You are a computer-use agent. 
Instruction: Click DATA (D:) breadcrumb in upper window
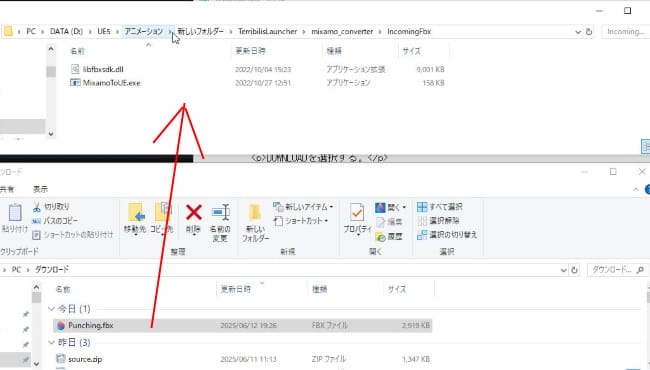click(x=66, y=31)
